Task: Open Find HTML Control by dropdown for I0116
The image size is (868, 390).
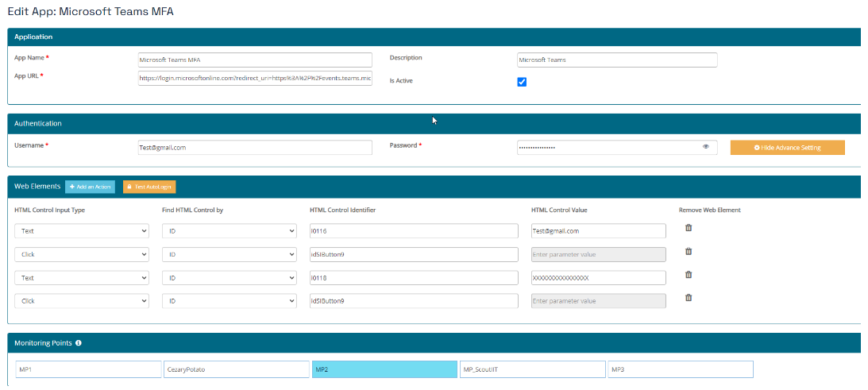Action: tap(230, 231)
